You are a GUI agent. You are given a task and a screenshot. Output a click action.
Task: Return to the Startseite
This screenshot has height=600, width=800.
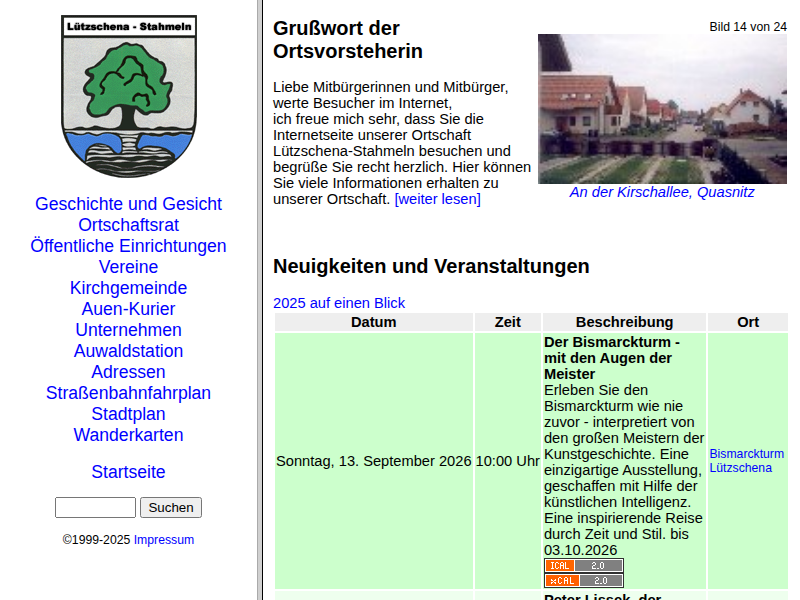(x=129, y=471)
